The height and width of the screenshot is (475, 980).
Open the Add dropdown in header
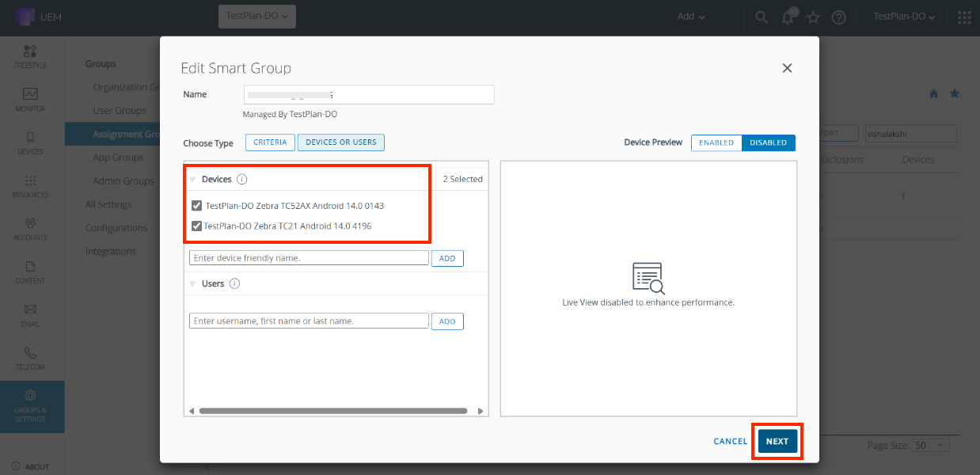691,17
